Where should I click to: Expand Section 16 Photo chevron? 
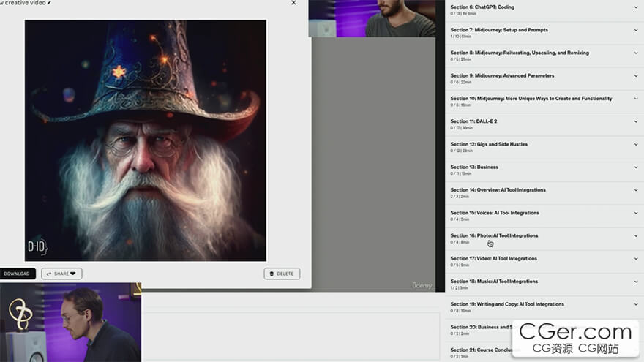(x=636, y=236)
